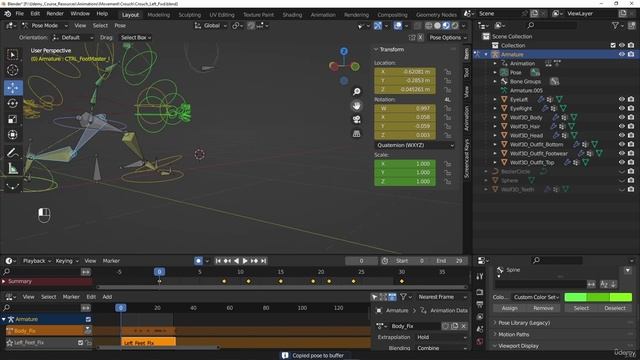
Task: Lock the X location value
Action: (448, 72)
